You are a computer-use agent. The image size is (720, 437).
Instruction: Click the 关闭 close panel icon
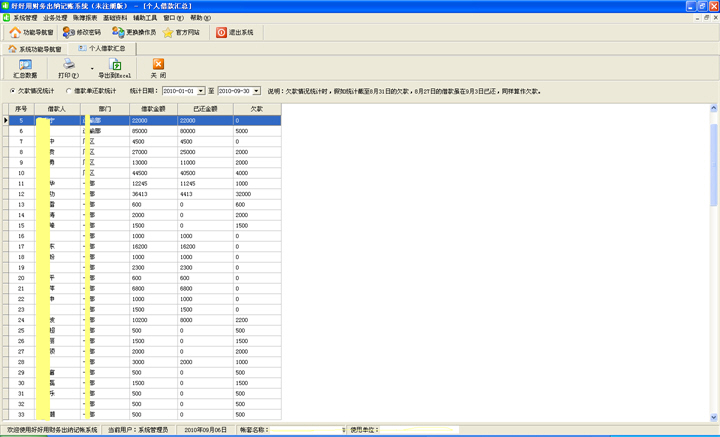click(x=159, y=68)
